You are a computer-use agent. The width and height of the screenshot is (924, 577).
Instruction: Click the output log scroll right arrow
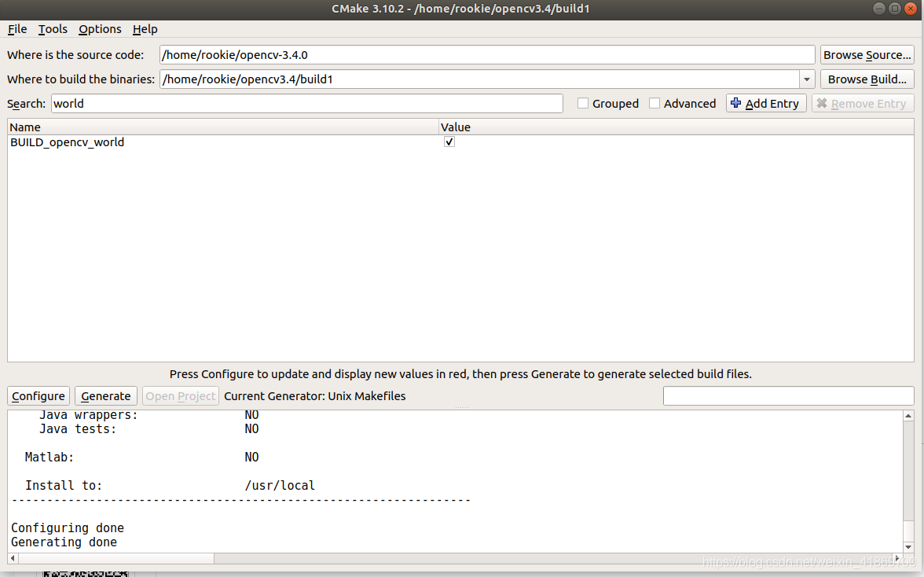tap(897, 557)
